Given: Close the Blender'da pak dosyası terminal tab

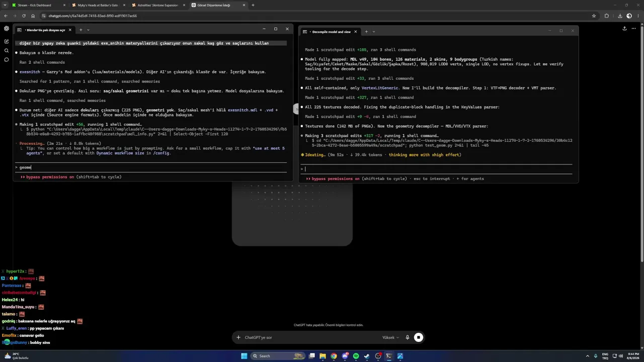Looking at the screenshot, I should (70, 30).
